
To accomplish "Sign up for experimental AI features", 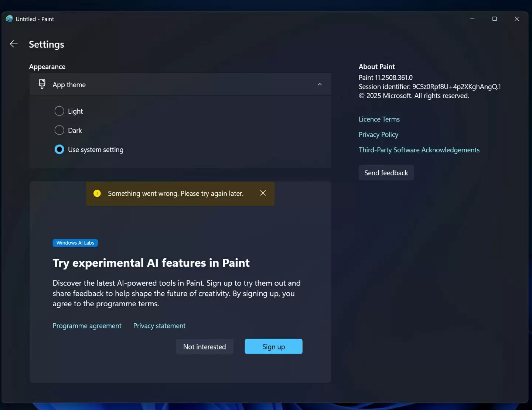I will tap(273, 347).
